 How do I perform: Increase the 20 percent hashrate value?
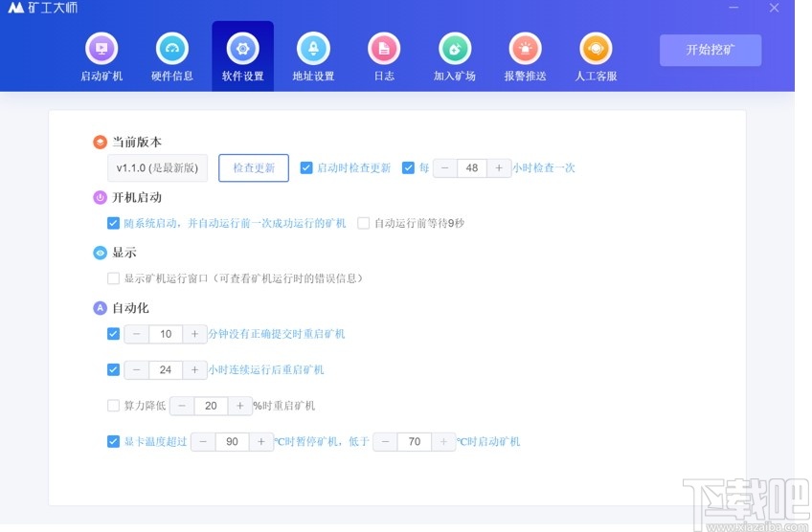(x=239, y=406)
